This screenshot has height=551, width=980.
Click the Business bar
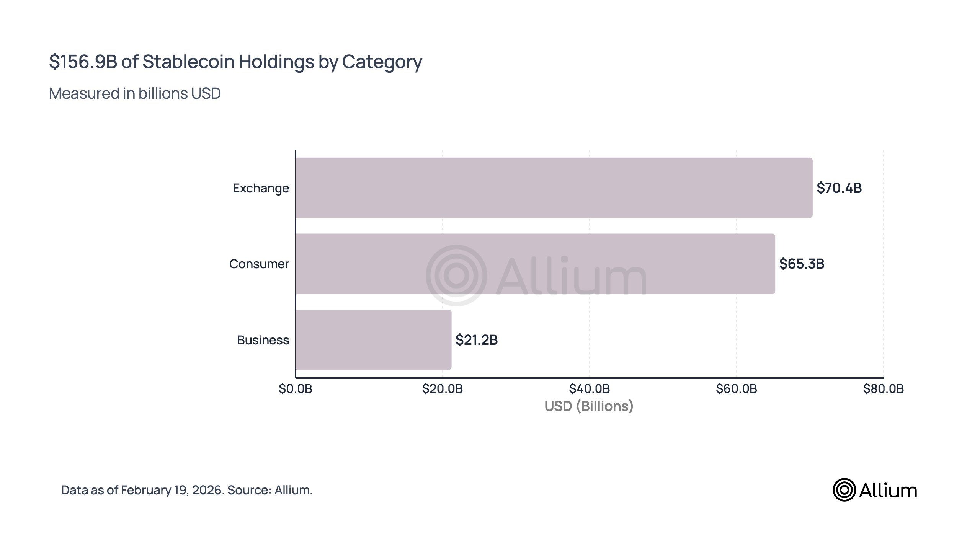(x=373, y=340)
